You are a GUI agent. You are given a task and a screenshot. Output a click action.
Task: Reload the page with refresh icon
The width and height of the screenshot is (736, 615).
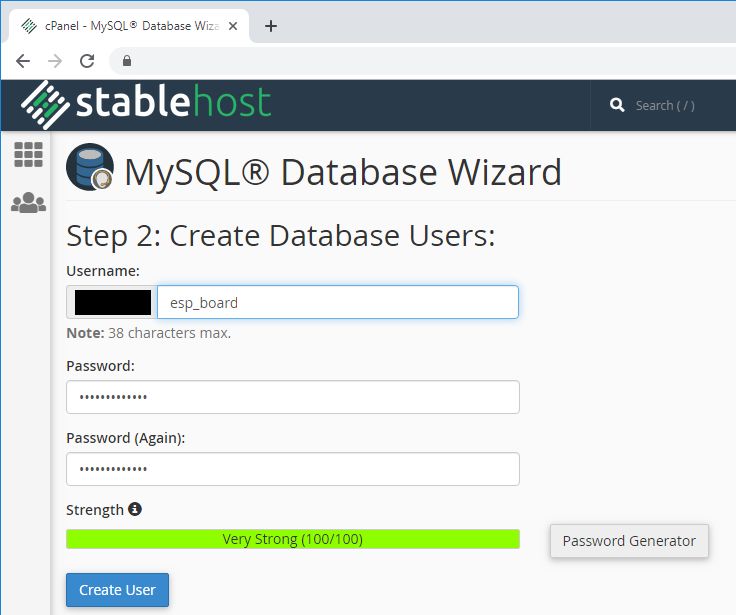tap(87, 61)
